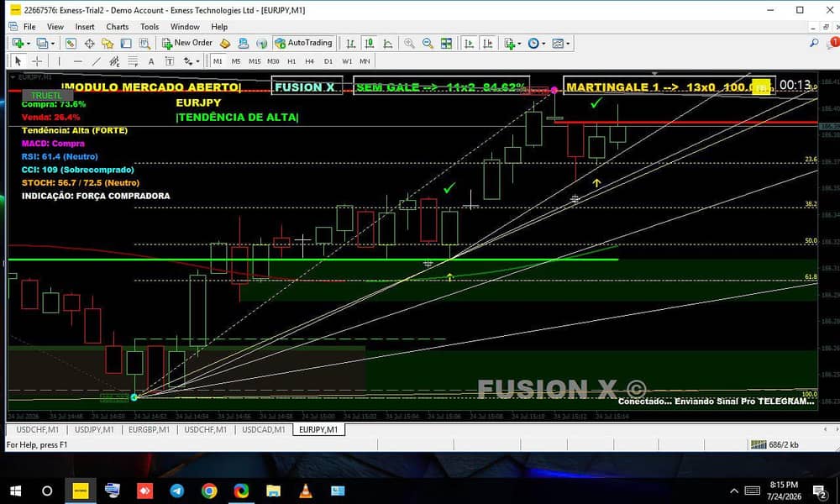Open the Windows notification center

820,491
